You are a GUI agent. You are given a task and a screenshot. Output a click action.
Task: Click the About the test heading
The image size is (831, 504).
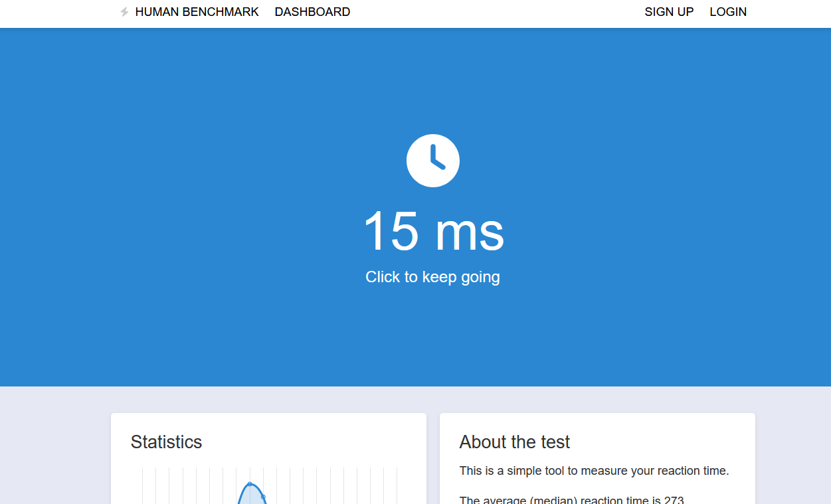514,442
